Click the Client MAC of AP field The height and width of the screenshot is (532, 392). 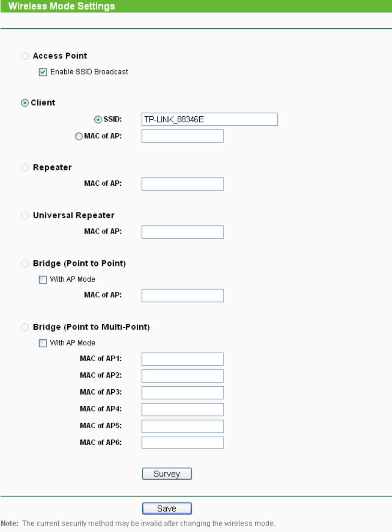point(182,136)
